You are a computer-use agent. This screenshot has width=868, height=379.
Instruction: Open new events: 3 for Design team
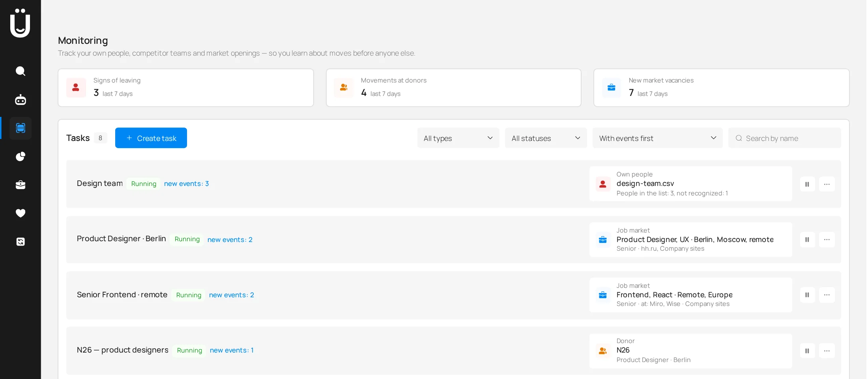point(187,184)
